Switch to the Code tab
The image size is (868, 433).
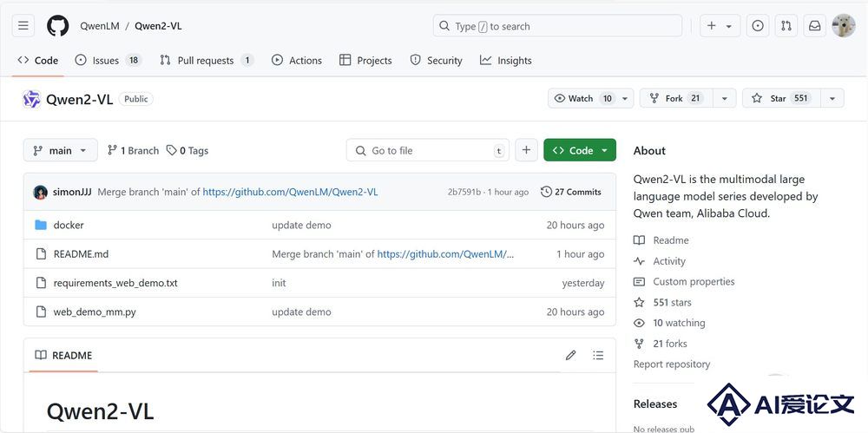point(37,61)
